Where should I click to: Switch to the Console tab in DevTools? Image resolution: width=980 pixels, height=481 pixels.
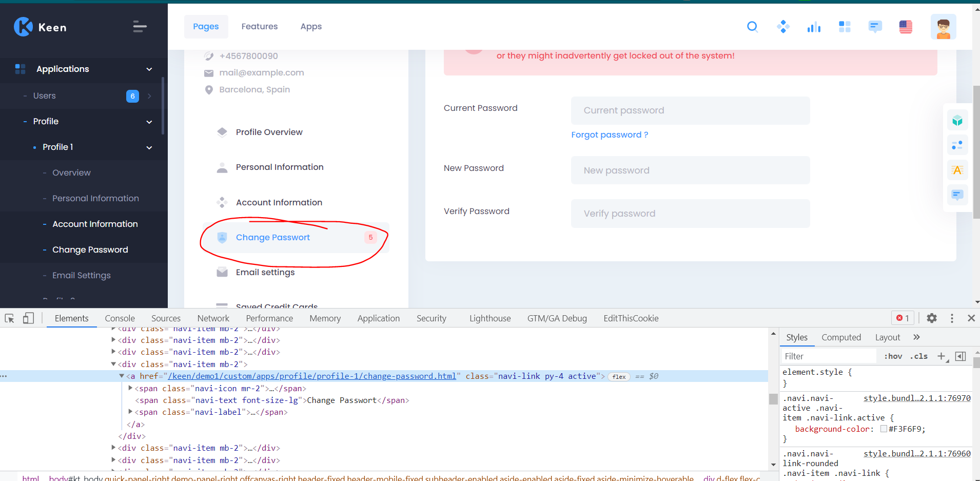pyautogui.click(x=120, y=318)
